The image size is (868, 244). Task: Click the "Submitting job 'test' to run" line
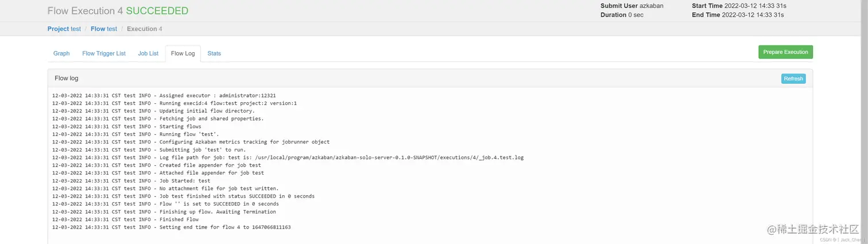click(x=150, y=150)
